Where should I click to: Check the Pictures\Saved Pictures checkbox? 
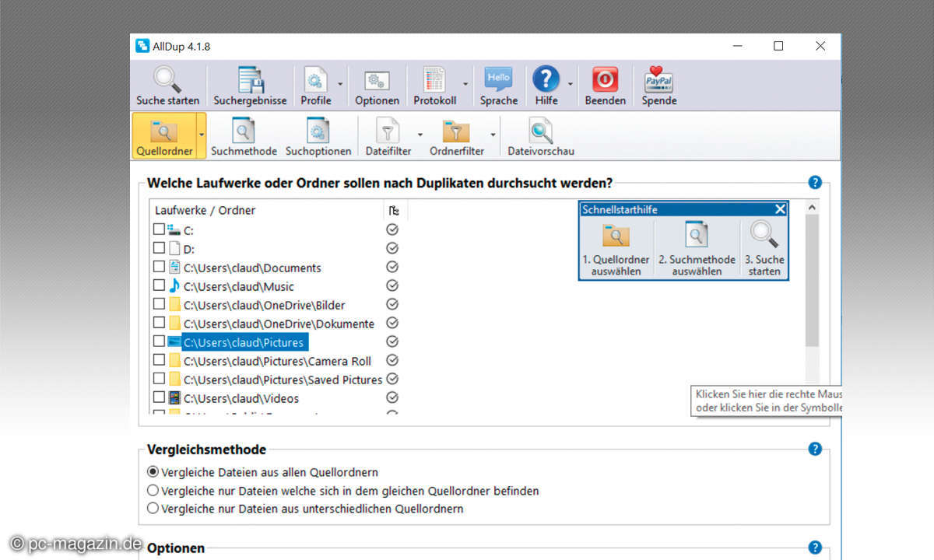pos(159,379)
